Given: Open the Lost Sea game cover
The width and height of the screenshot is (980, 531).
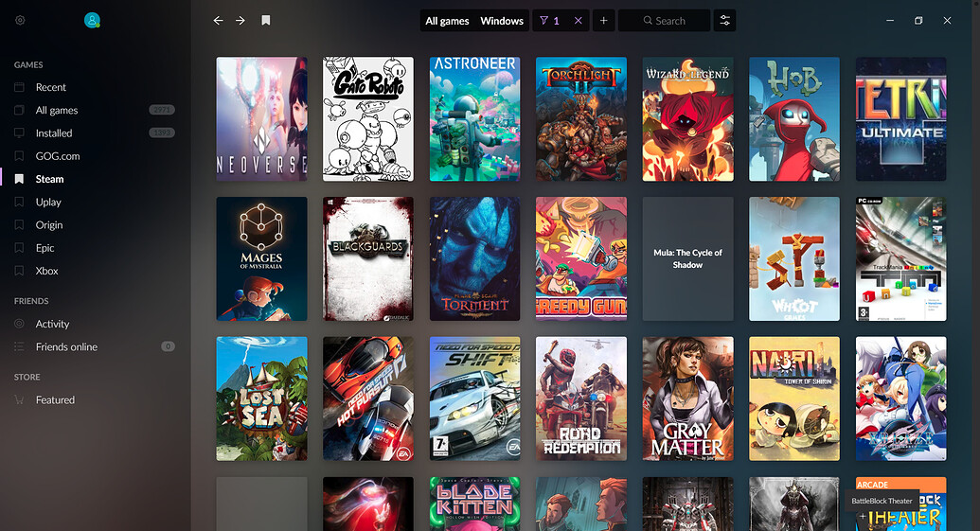Looking at the screenshot, I should coord(262,398).
